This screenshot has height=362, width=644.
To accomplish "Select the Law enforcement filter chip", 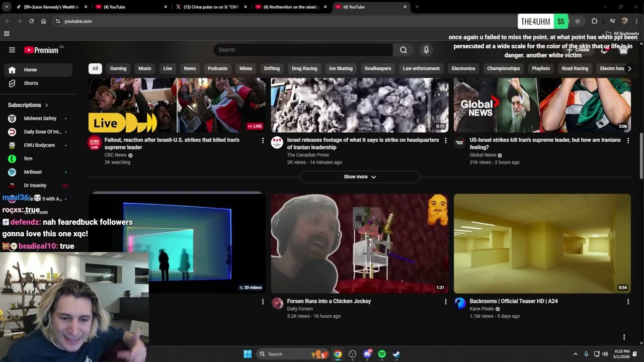I will (421, 68).
